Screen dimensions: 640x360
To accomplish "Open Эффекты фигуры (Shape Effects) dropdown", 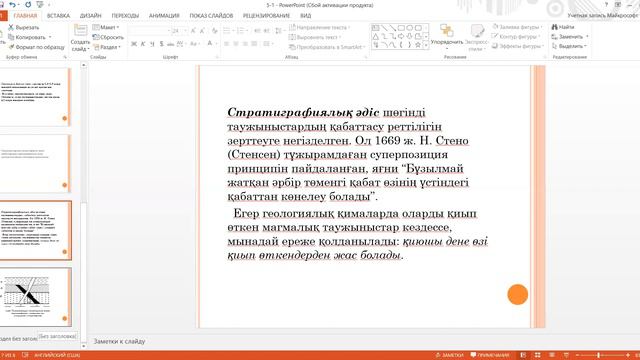I will (x=518, y=46).
